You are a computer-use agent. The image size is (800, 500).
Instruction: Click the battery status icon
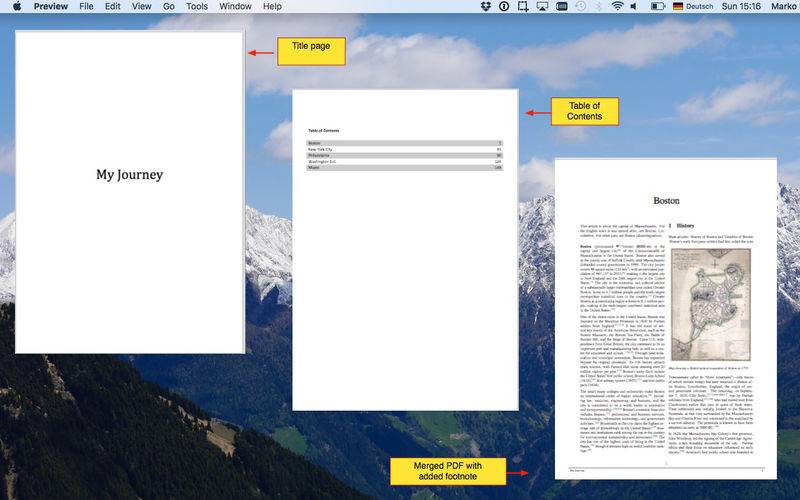click(656, 6)
